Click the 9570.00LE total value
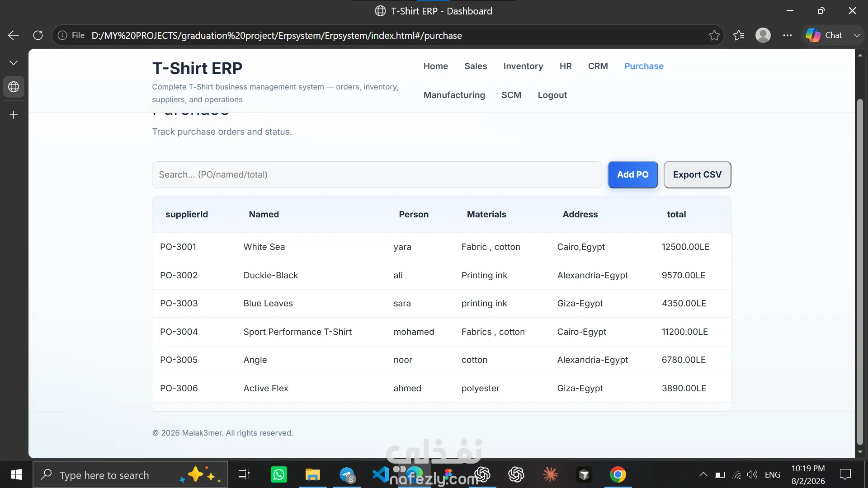868x488 pixels. (x=684, y=275)
